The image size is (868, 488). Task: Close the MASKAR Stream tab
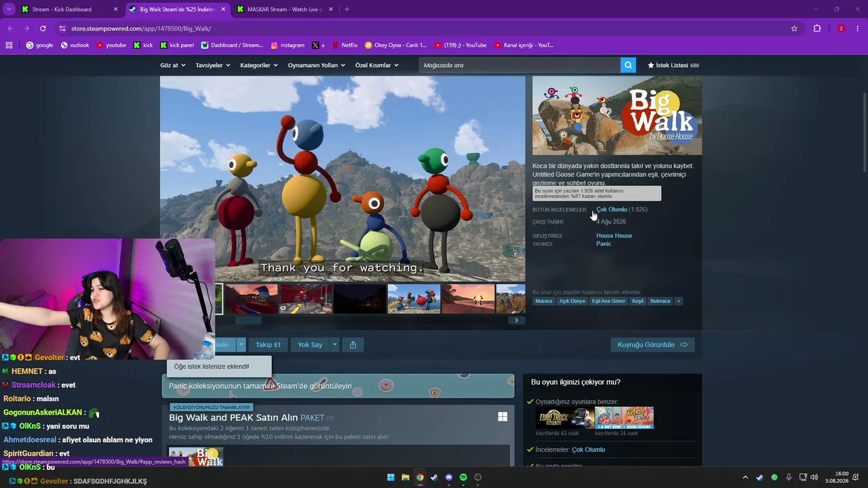[x=330, y=9]
